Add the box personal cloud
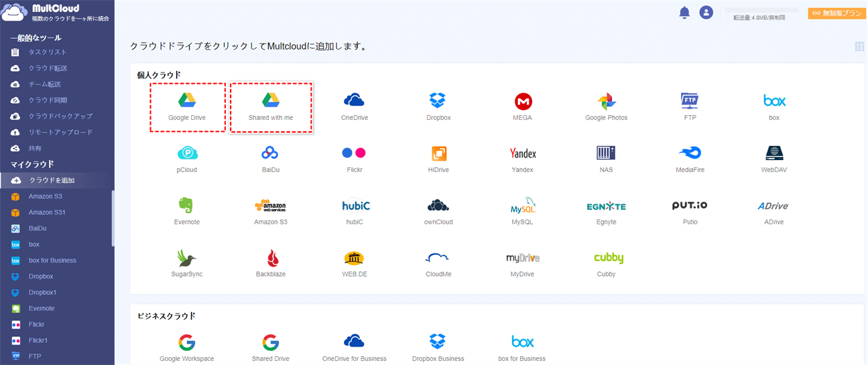The height and width of the screenshot is (365, 868). pos(774,107)
